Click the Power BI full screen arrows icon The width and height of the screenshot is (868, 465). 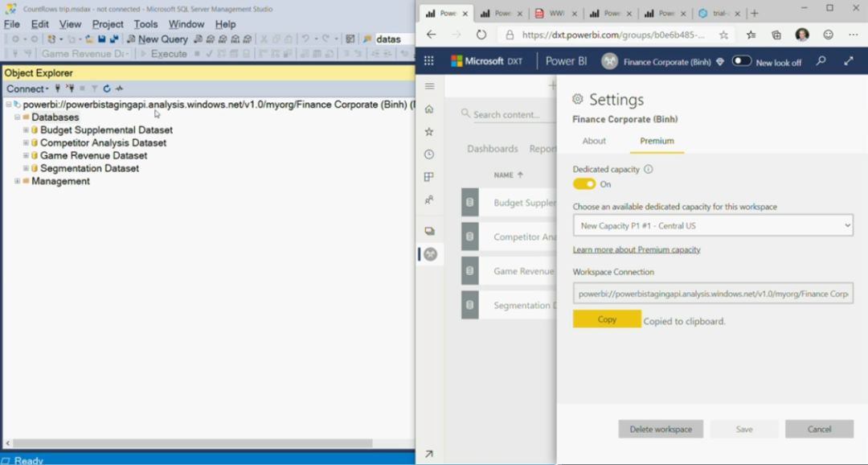[x=849, y=61]
